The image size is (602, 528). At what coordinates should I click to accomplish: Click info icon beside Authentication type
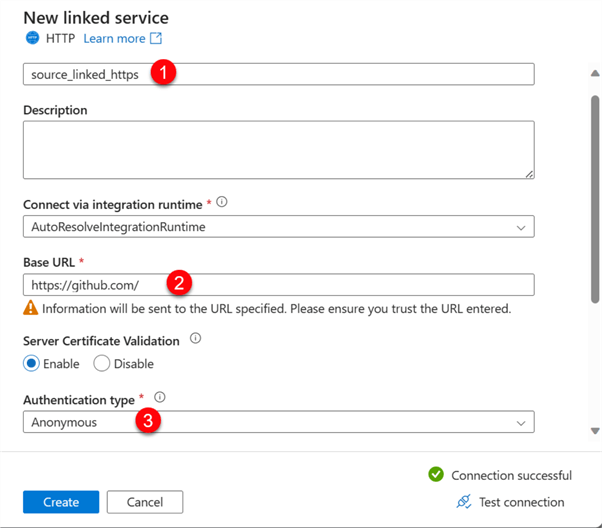(x=160, y=398)
